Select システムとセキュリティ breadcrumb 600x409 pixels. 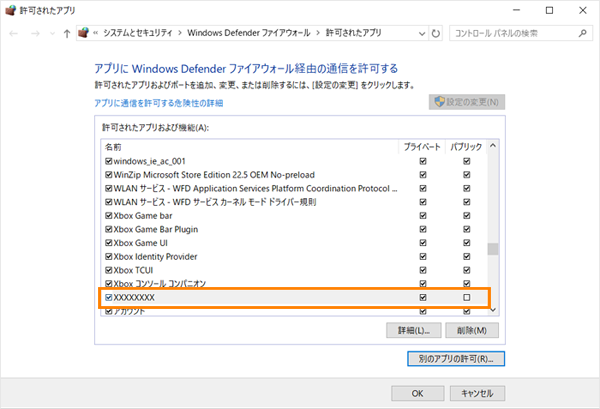tap(138, 33)
